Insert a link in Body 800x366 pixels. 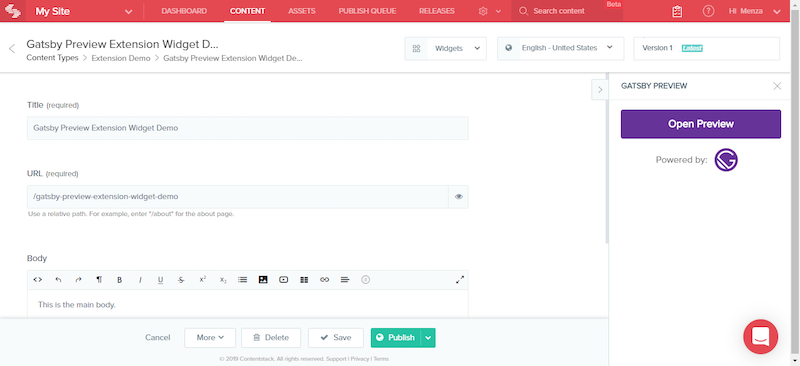[324, 280]
